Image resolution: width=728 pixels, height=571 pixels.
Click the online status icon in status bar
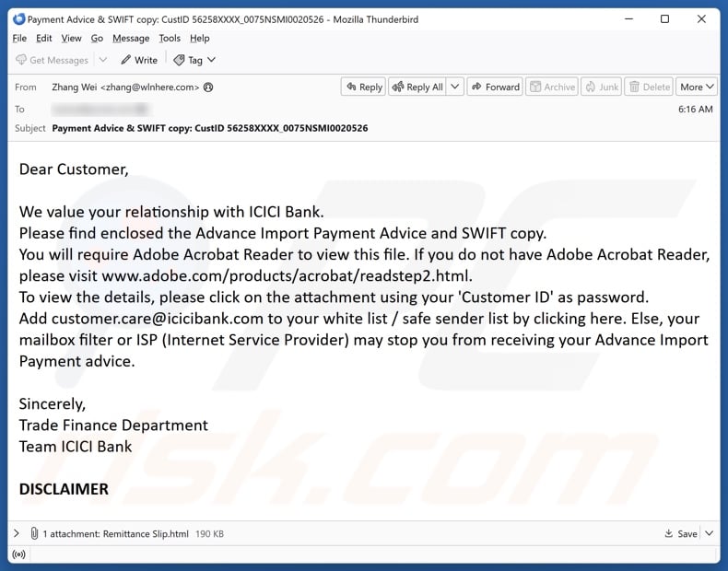[19, 554]
